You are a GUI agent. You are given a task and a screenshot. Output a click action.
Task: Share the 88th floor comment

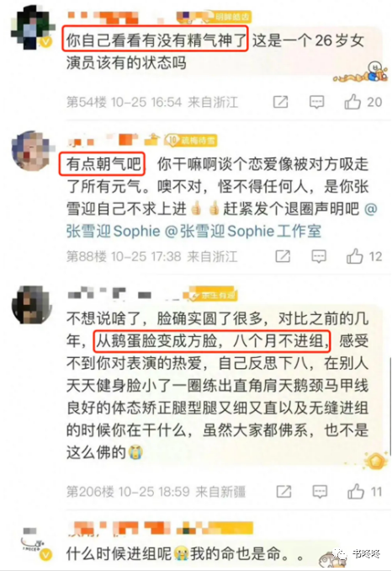(283, 256)
